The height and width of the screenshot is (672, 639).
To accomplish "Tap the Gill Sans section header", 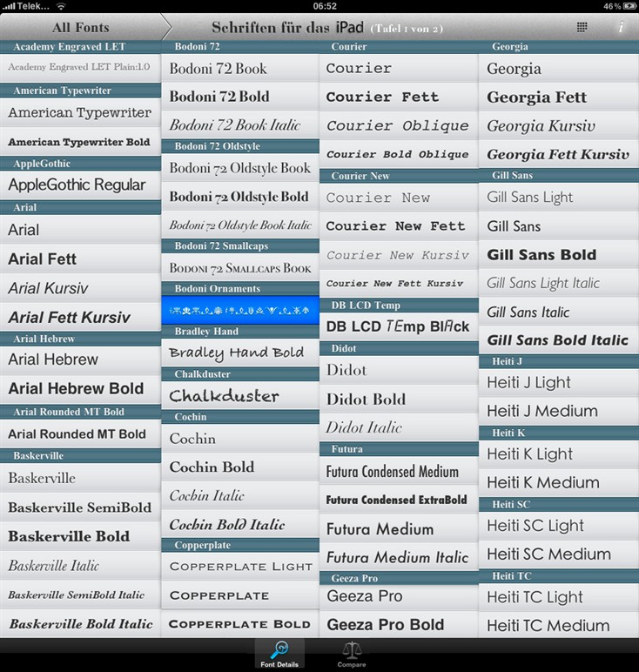I will pyautogui.click(x=559, y=175).
